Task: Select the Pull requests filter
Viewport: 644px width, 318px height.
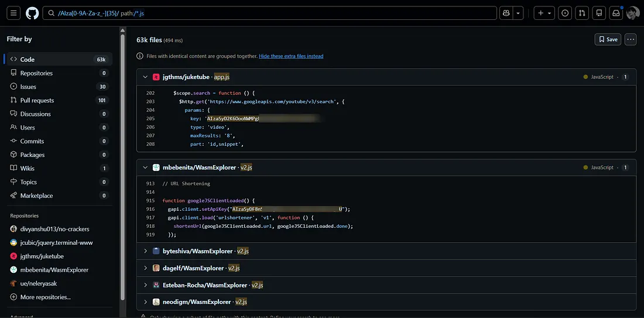Action: click(60, 100)
